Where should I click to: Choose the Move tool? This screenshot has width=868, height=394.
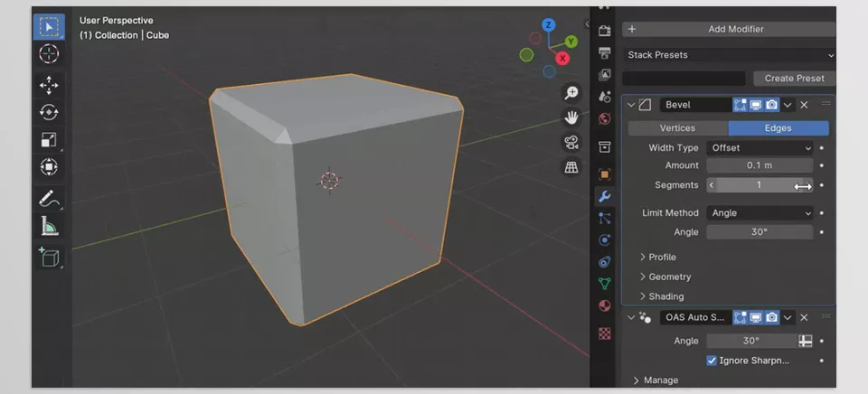(49, 85)
